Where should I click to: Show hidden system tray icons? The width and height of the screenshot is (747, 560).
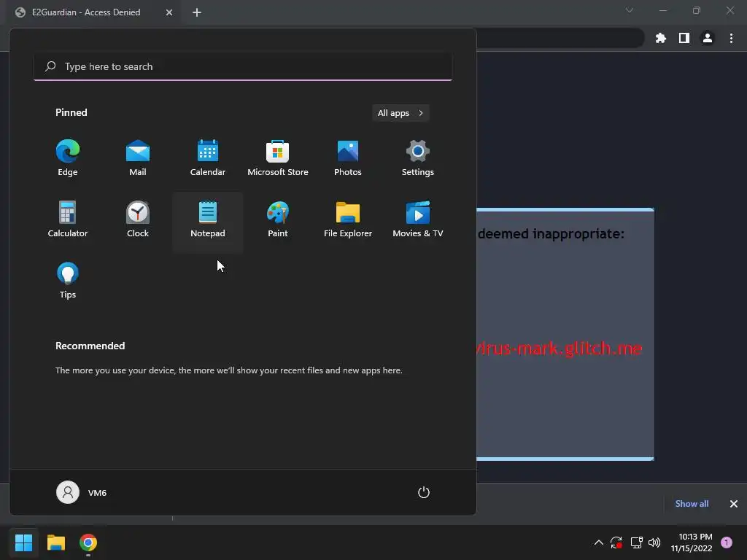coord(599,542)
